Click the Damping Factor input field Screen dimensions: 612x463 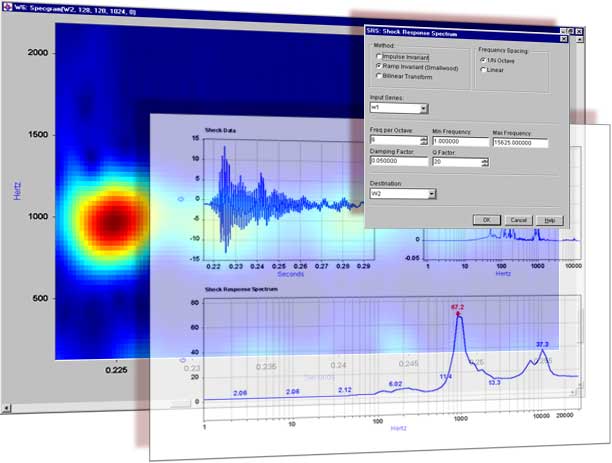tap(399, 161)
